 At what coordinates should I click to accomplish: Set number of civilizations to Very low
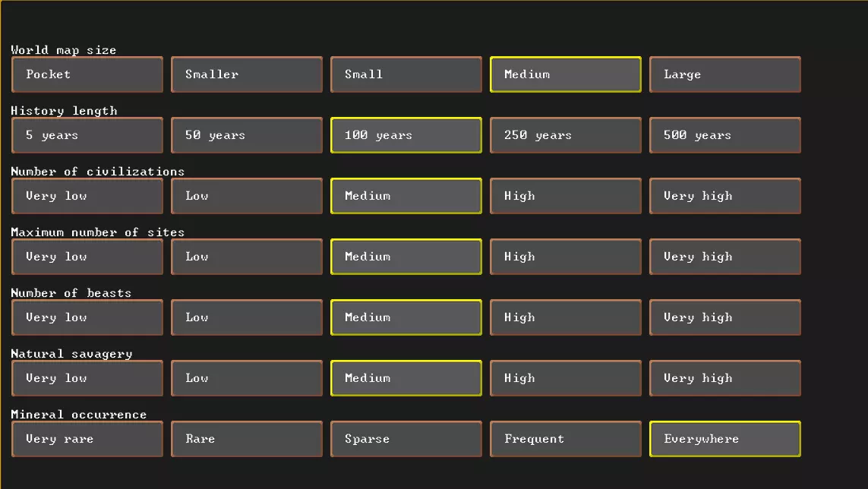pyautogui.click(x=87, y=196)
